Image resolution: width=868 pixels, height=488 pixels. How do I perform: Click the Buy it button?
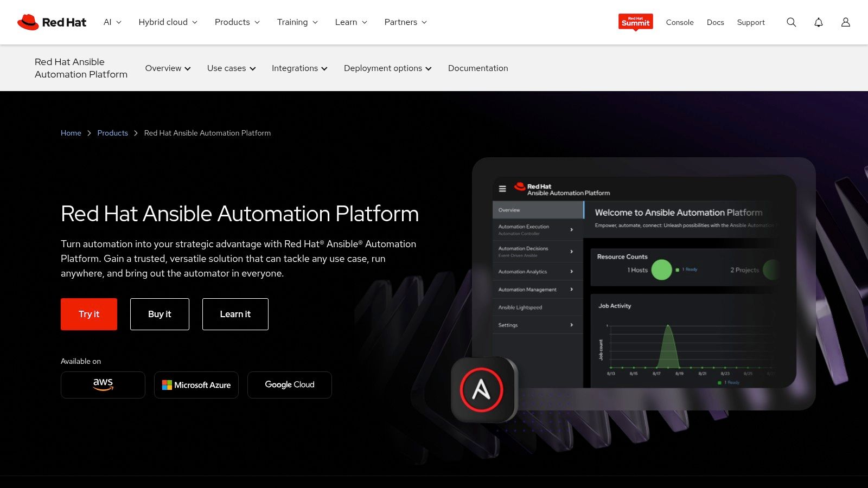click(x=159, y=314)
